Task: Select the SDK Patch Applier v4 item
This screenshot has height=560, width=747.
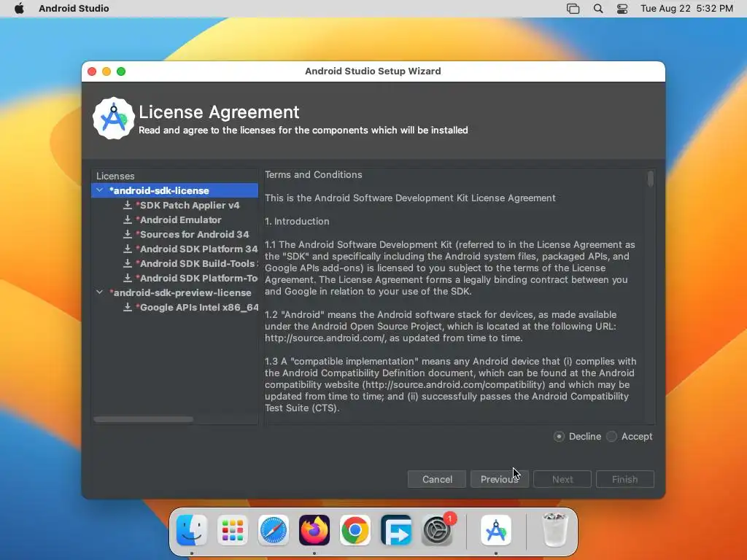Action: click(175, 205)
